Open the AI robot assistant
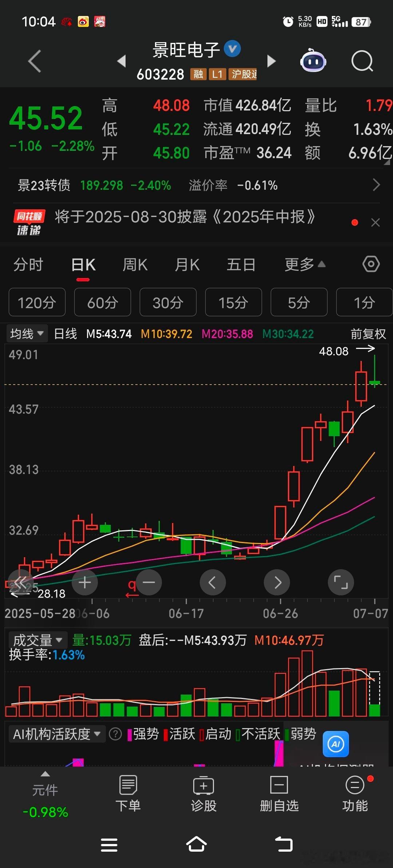 [313, 60]
